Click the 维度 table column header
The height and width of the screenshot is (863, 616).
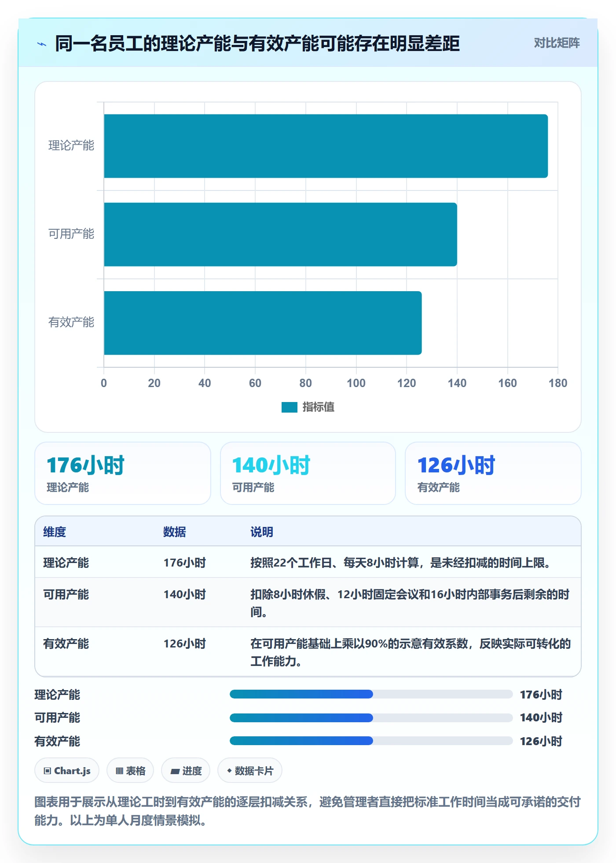pos(55,532)
